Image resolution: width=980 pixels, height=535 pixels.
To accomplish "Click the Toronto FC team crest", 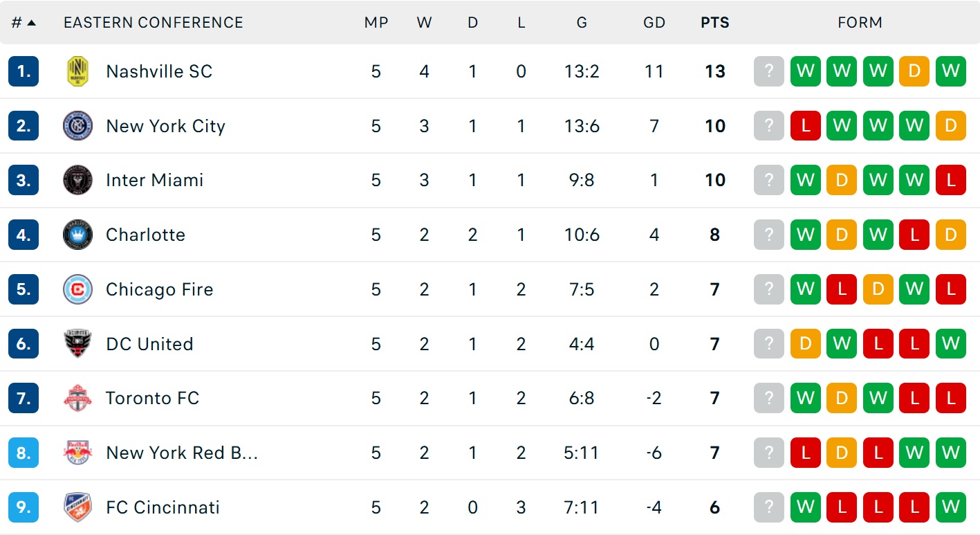I will pos(77,398).
